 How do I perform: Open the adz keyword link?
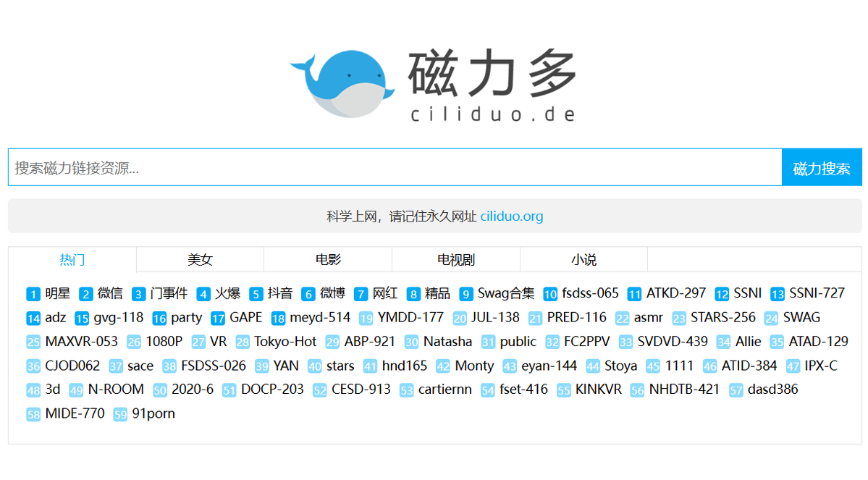55,318
